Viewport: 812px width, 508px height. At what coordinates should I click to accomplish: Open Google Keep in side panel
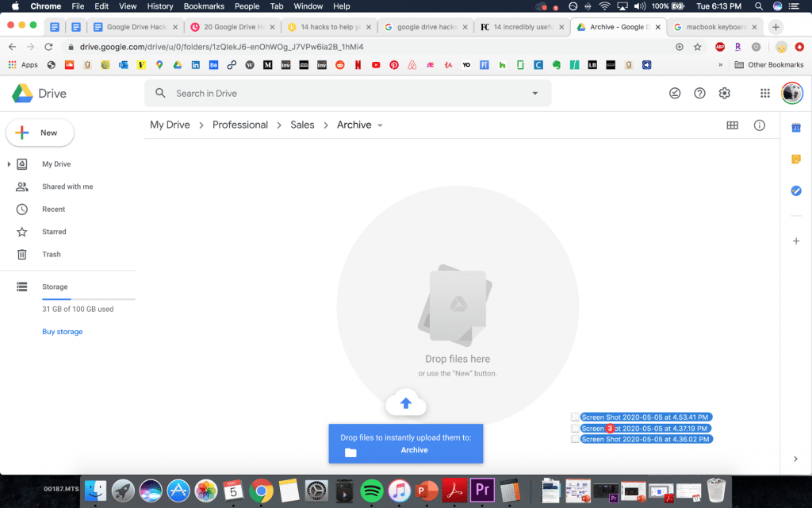(796, 159)
